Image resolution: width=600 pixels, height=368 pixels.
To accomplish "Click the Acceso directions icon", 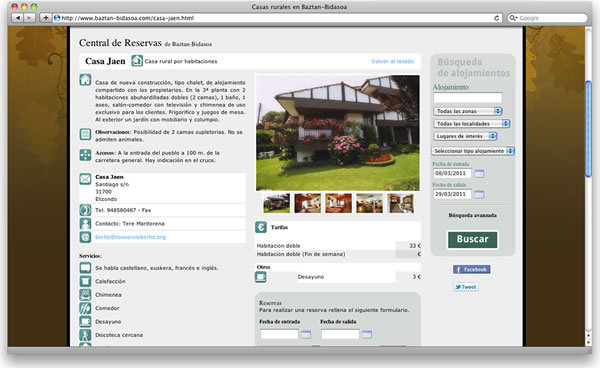I will (x=85, y=155).
